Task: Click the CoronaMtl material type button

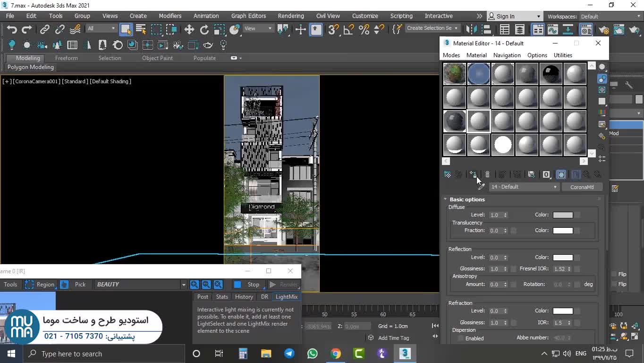Action: (x=582, y=187)
